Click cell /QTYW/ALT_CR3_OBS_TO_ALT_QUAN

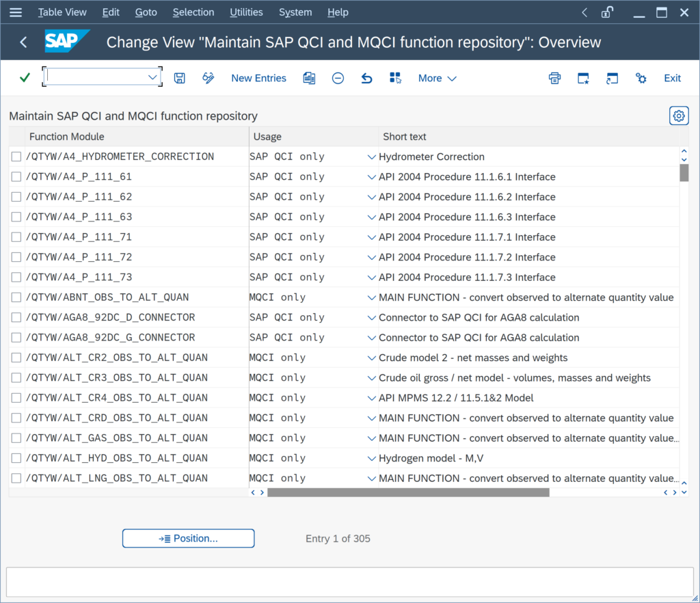point(137,377)
